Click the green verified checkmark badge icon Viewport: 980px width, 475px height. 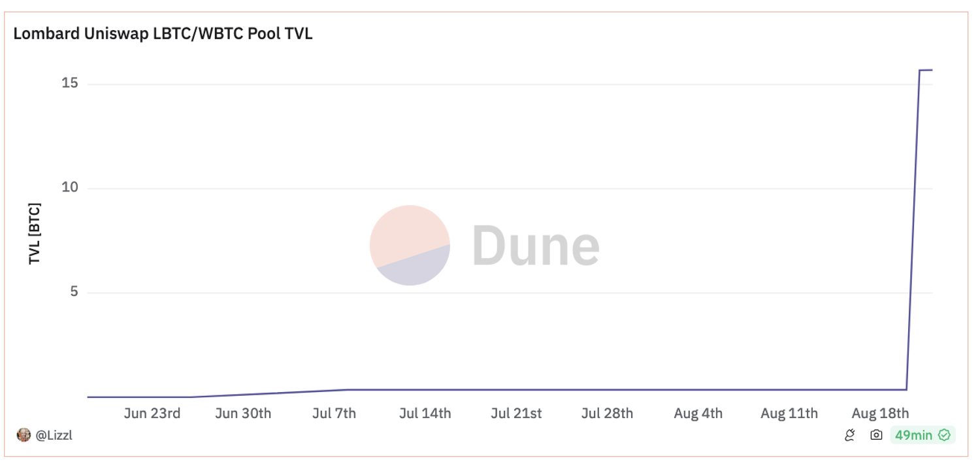(944, 435)
